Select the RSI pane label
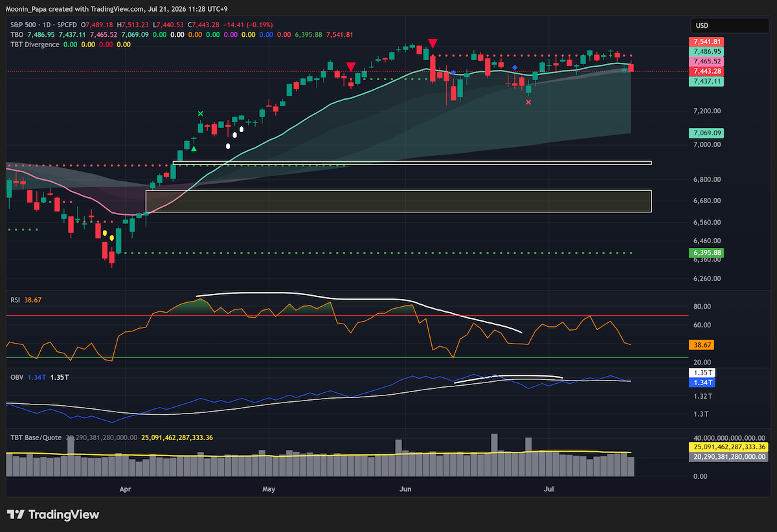Viewport: 777px width, 532px height. point(14,301)
